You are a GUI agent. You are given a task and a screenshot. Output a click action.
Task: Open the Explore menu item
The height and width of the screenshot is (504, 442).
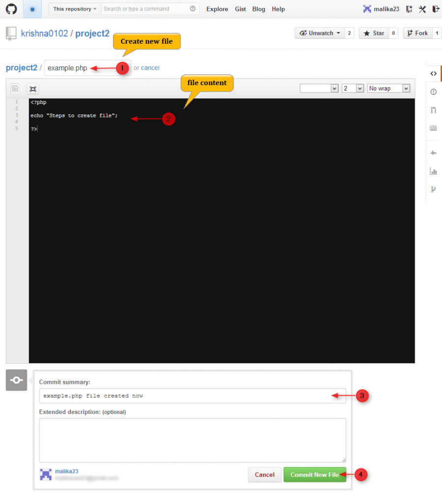click(x=217, y=9)
